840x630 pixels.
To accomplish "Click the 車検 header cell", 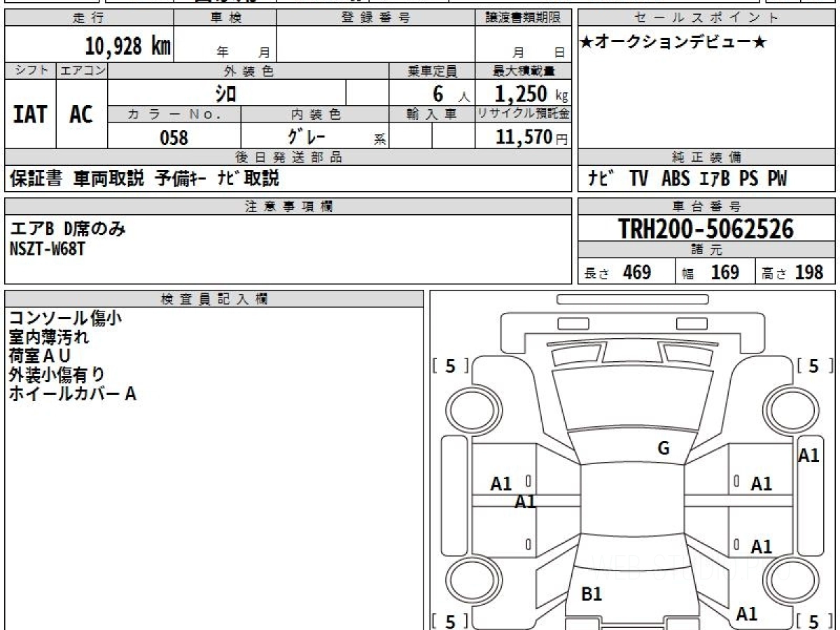I will click(x=225, y=18).
